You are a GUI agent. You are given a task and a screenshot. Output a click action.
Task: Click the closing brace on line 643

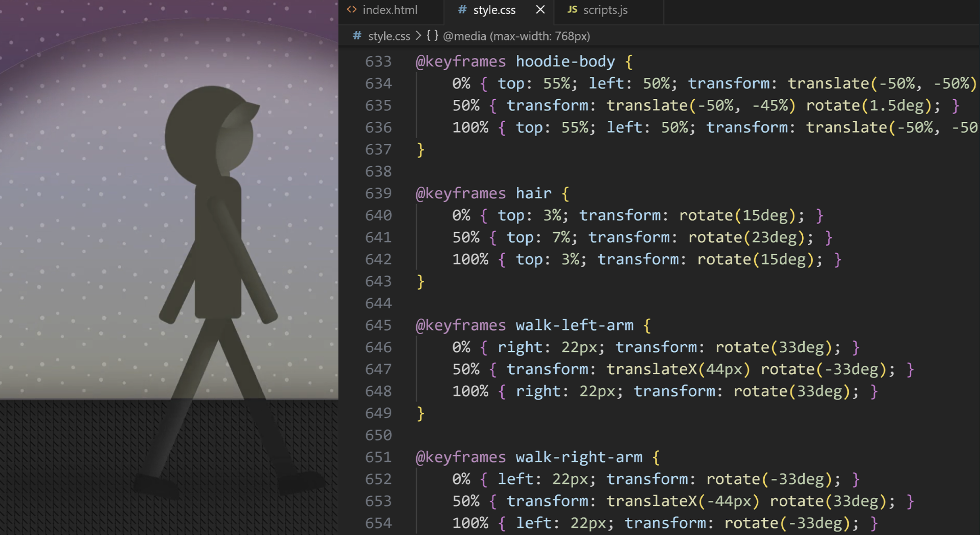420,282
